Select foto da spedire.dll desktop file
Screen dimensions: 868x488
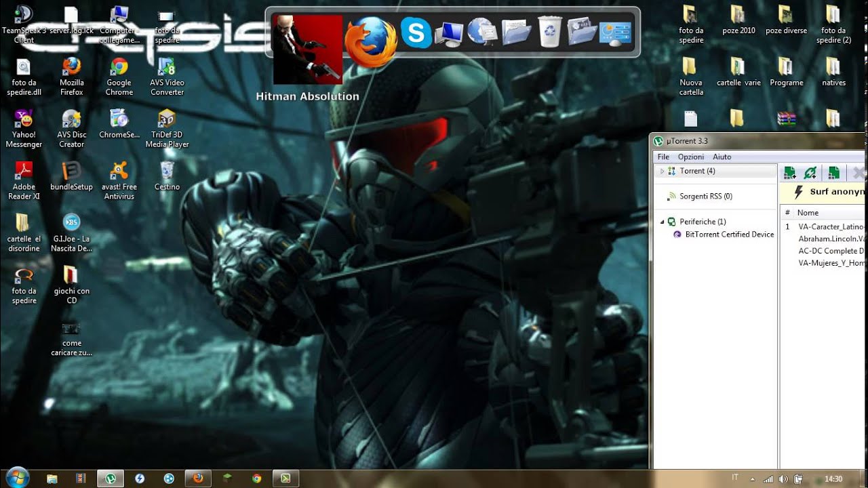(24, 77)
